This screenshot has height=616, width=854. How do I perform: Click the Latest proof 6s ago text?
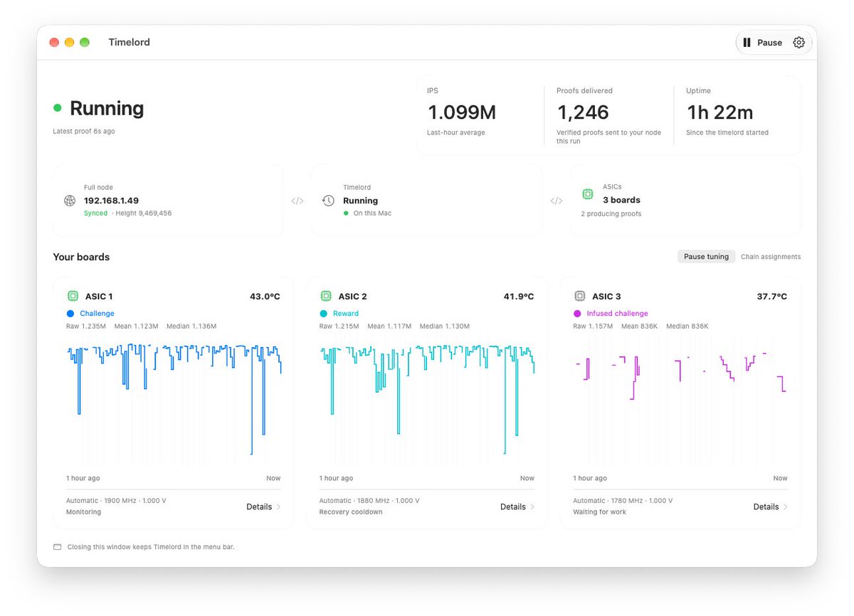(x=84, y=132)
